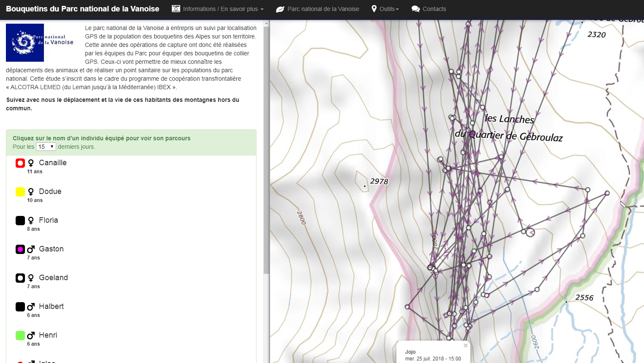Image resolution: width=644 pixels, height=363 pixels.
Task: Click the map pin icon beside Outils
Action: click(374, 9)
